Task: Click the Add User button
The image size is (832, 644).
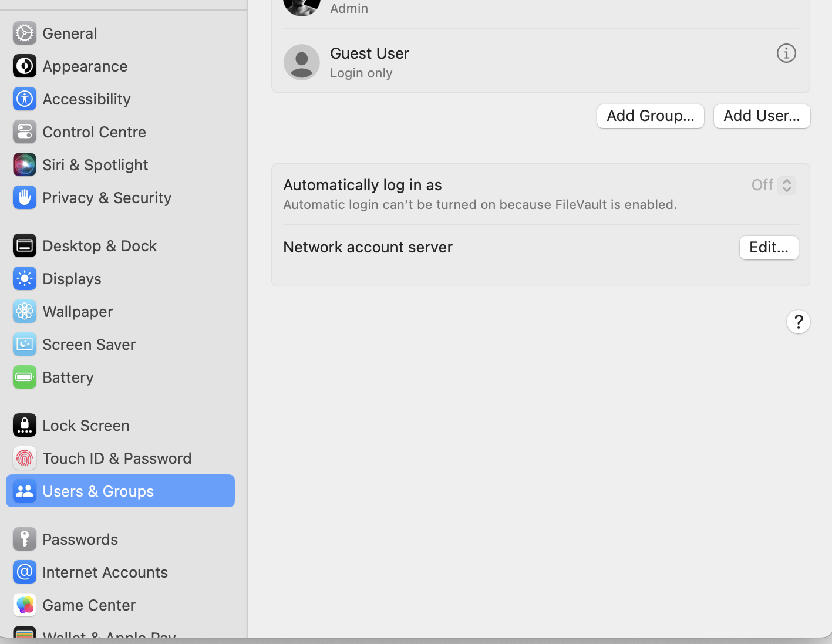Action: pyautogui.click(x=762, y=116)
